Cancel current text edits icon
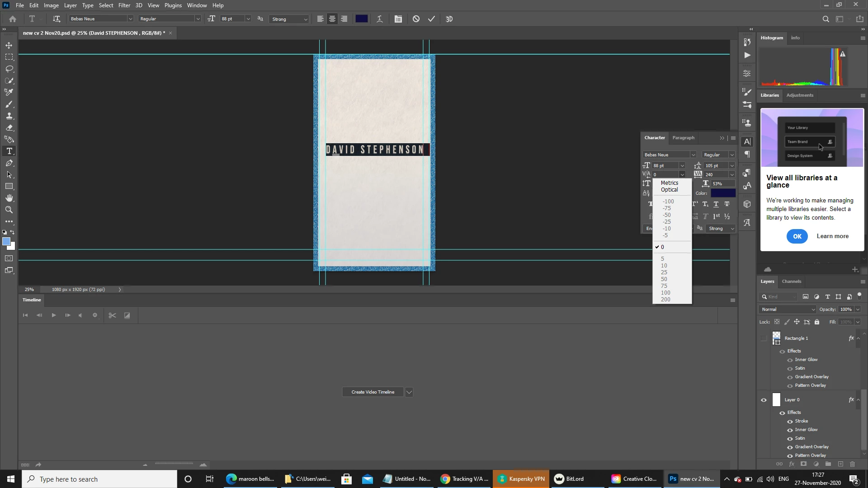 [416, 19]
